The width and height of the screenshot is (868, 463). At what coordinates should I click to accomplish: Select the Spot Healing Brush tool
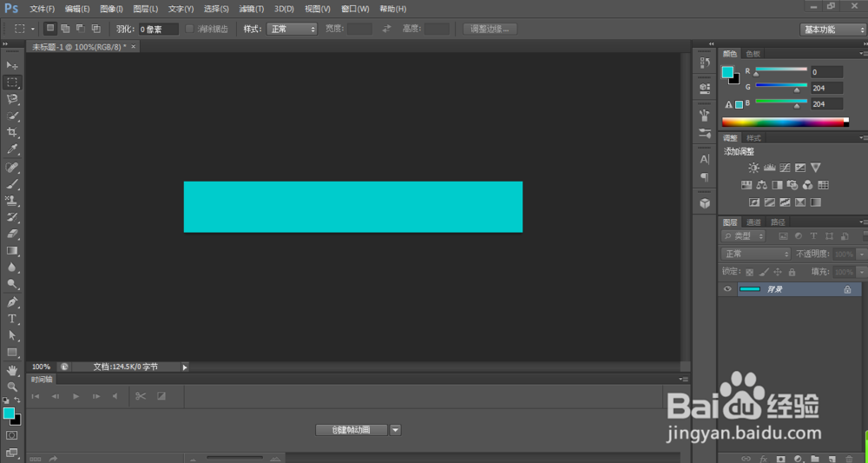point(12,167)
